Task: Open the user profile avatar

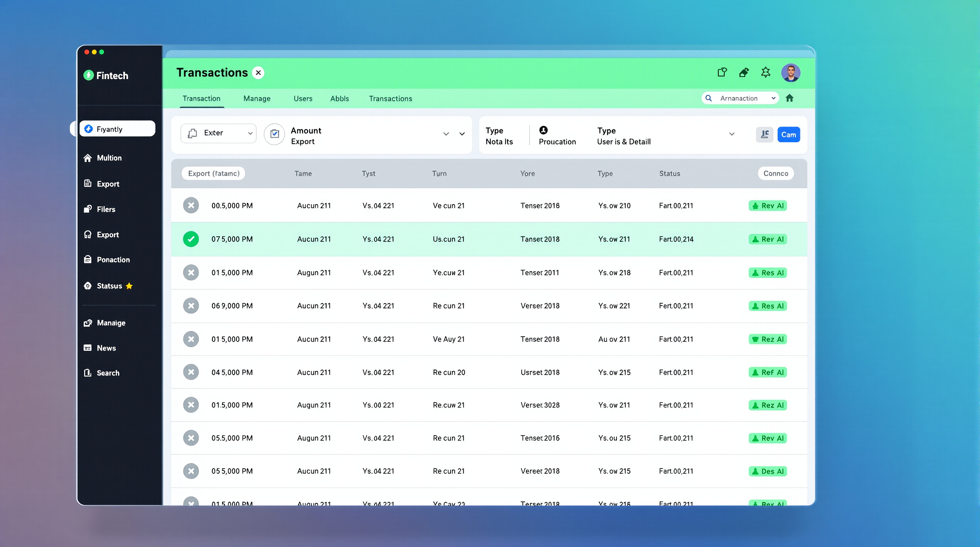Action: [x=791, y=73]
